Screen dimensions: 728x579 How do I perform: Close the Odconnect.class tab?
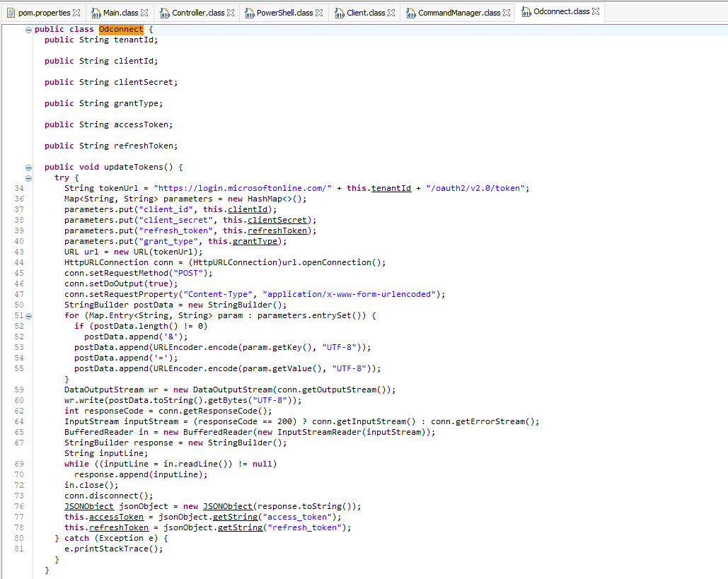click(596, 12)
